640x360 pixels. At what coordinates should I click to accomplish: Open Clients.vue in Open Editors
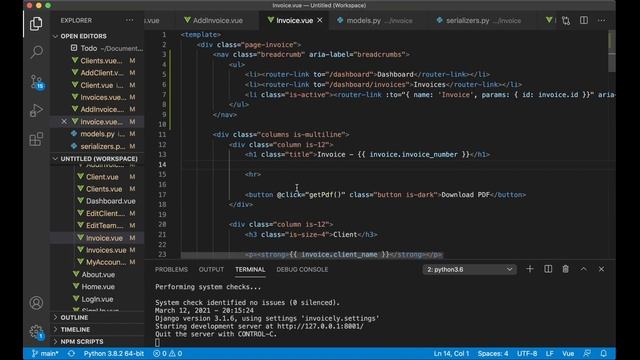[x=98, y=60]
